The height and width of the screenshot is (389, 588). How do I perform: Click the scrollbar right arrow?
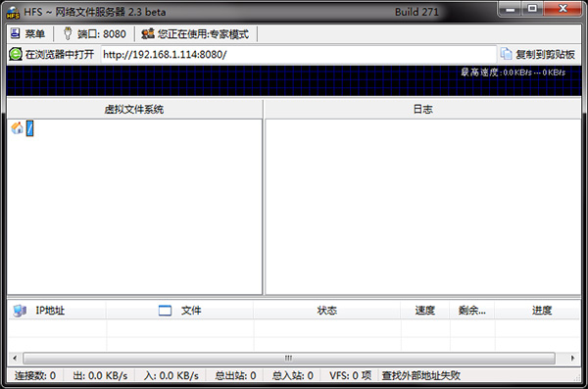pos(572,358)
